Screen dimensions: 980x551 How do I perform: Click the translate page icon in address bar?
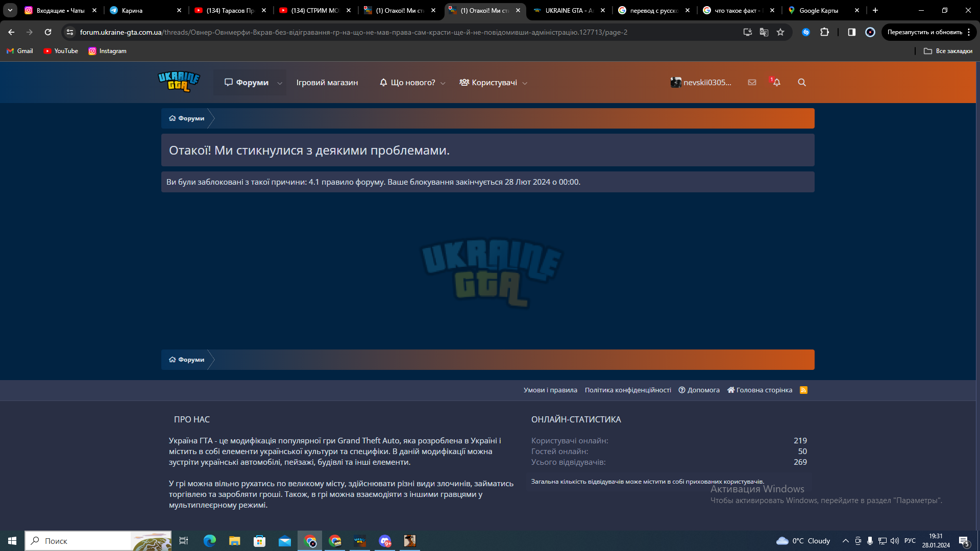(x=764, y=32)
